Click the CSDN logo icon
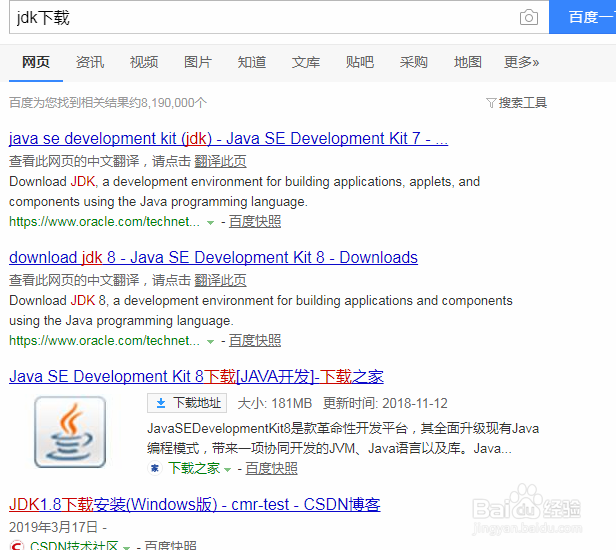 (16, 546)
